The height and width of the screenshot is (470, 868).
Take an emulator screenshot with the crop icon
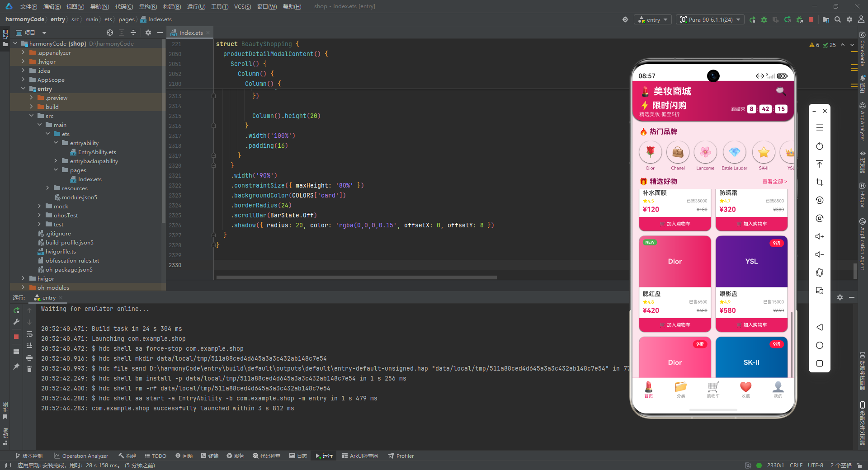[x=820, y=182]
